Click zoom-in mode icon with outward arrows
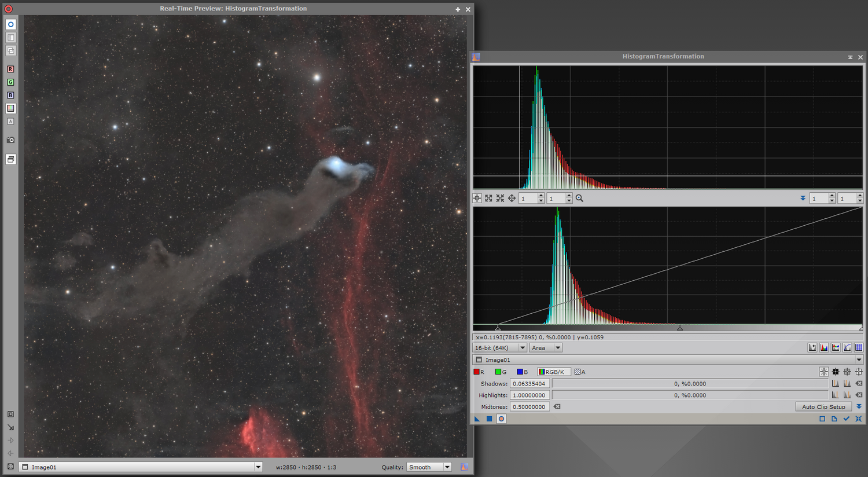 tap(489, 198)
